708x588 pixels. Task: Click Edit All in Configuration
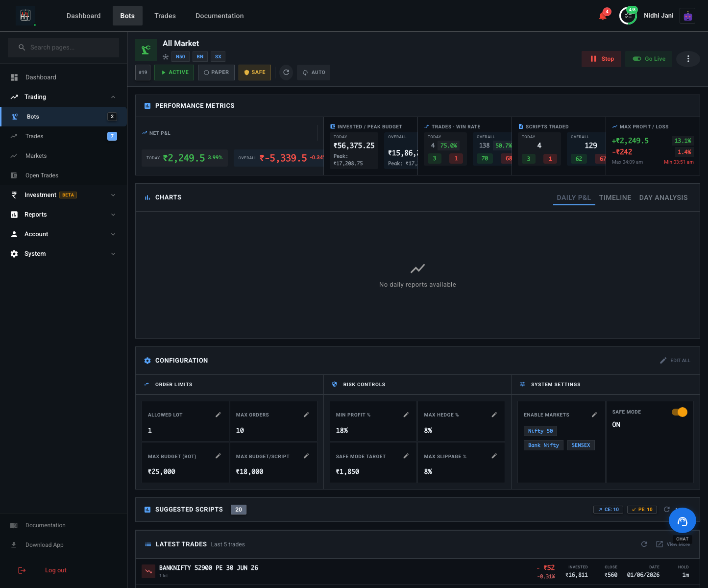pyautogui.click(x=675, y=360)
